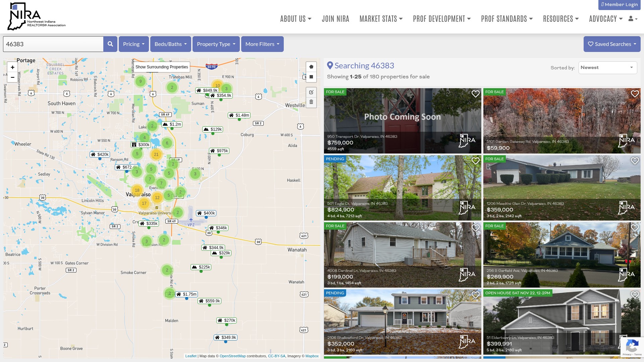Click the edit shapes map tool

coord(311,92)
